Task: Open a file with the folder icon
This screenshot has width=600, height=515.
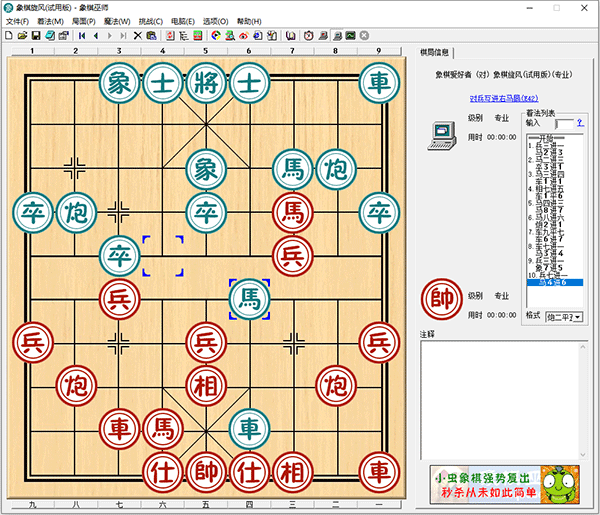Action: [x=22, y=35]
